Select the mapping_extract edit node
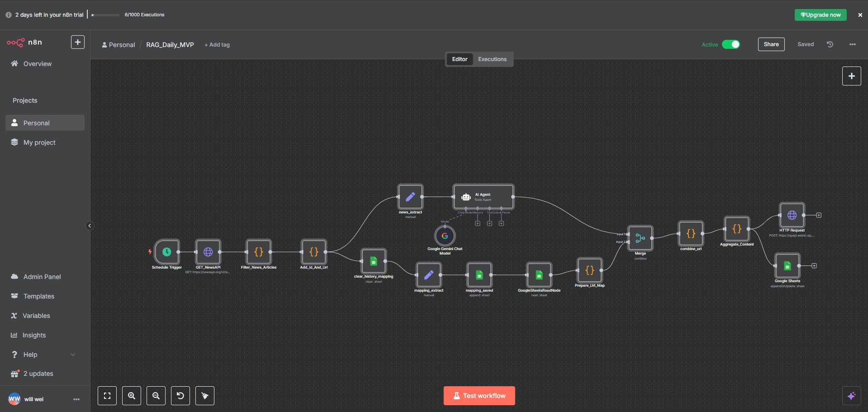Viewport: 868px width, 412px height. 429,275
